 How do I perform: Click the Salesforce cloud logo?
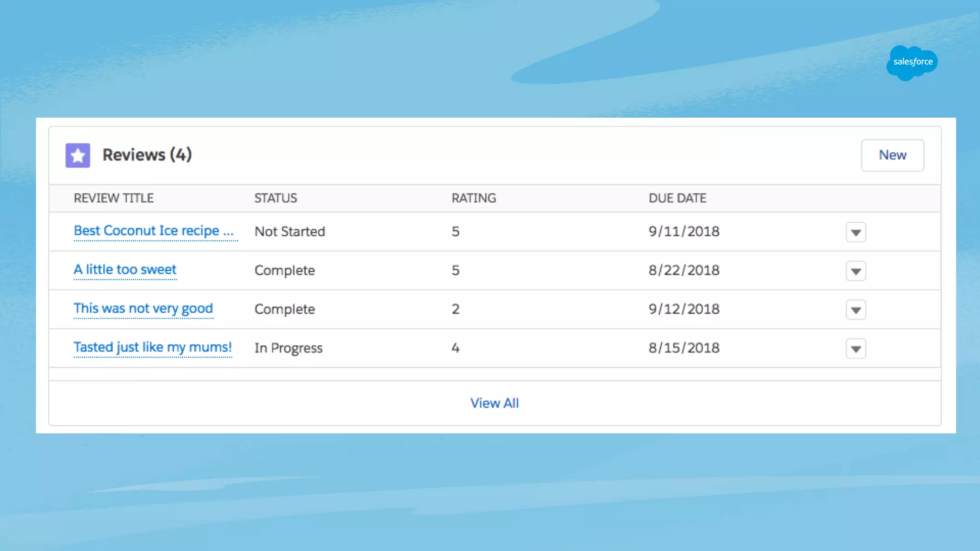coord(912,62)
